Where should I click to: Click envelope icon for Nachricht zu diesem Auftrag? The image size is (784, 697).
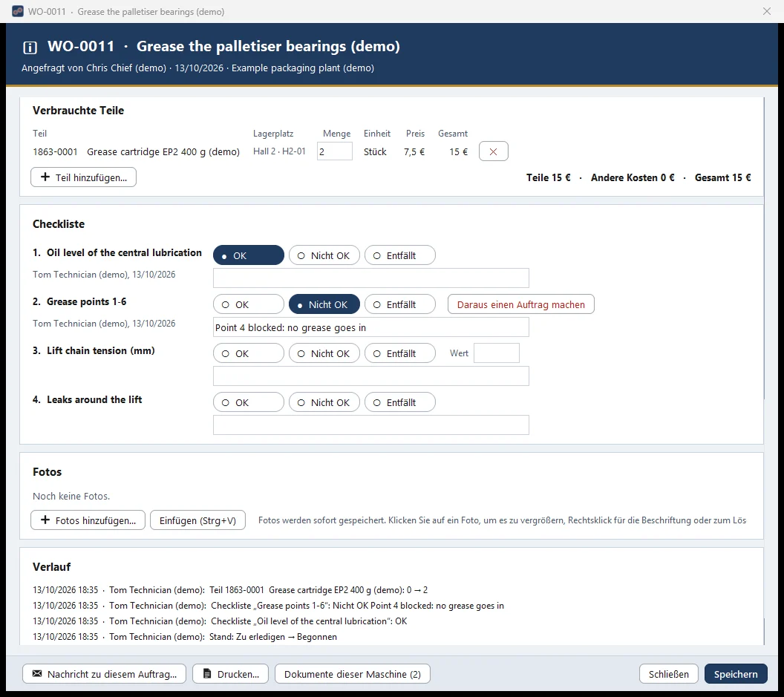[x=37, y=673]
